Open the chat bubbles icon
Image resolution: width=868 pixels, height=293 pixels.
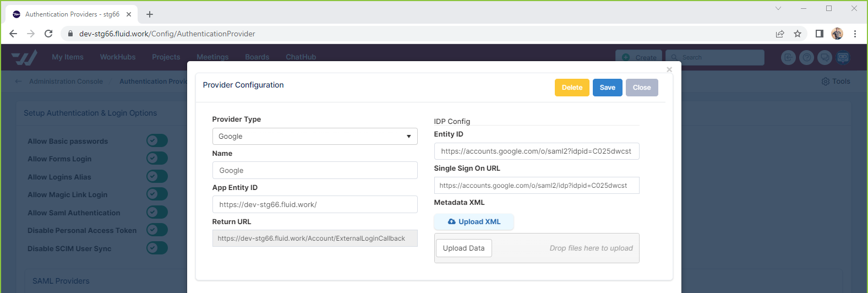(825, 57)
